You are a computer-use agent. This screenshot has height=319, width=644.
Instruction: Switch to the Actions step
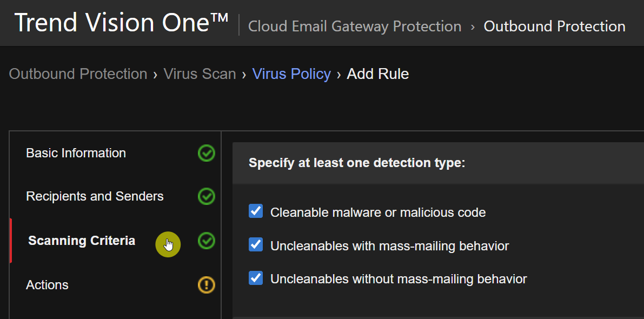coord(47,285)
